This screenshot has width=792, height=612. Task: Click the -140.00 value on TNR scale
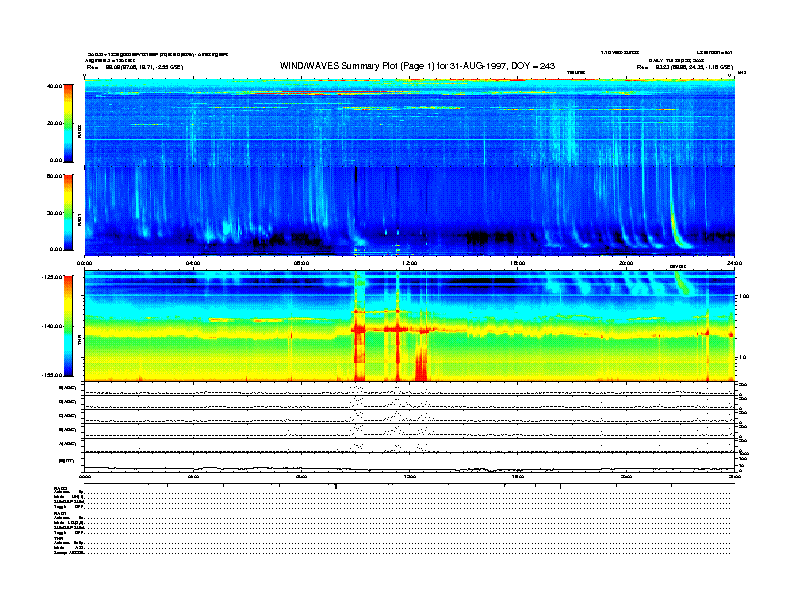click(52, 326)
